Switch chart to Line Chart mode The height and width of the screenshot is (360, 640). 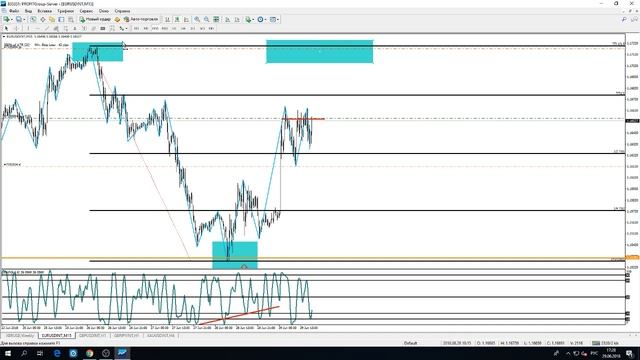(186, 19)
